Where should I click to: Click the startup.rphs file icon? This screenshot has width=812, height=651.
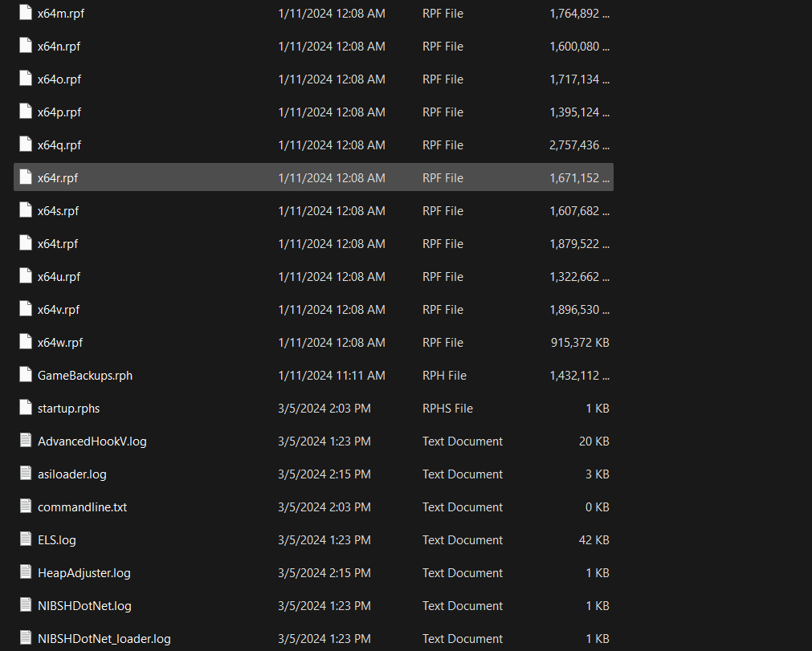tap(26, 408)
